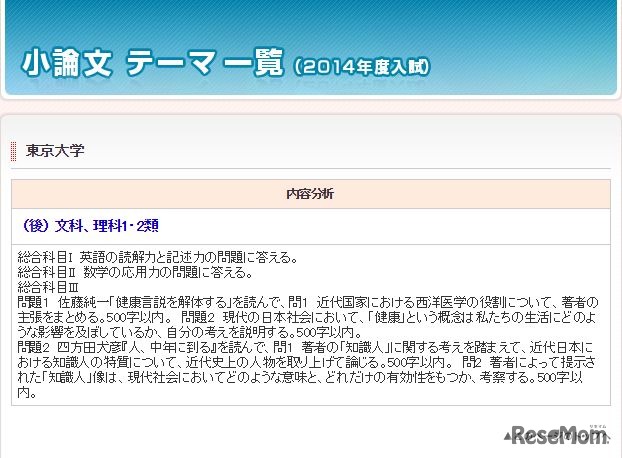Click the line beginning おける知識人の特質
Image resolution: width=622 pixels, height=458 pixels.
pos(306,362)
